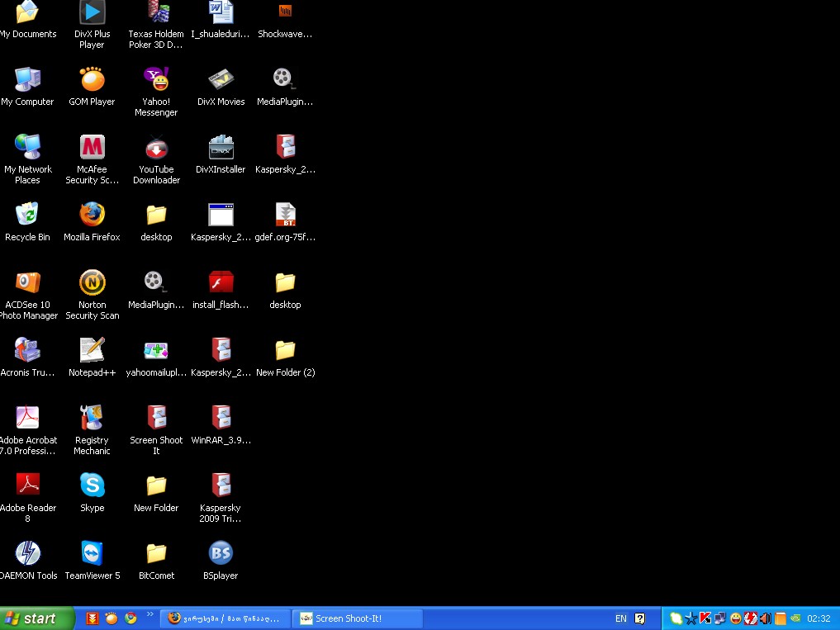The image size is (840, 630).
Task: Select the DivXInstaller icon
Action: click(221, 154)
